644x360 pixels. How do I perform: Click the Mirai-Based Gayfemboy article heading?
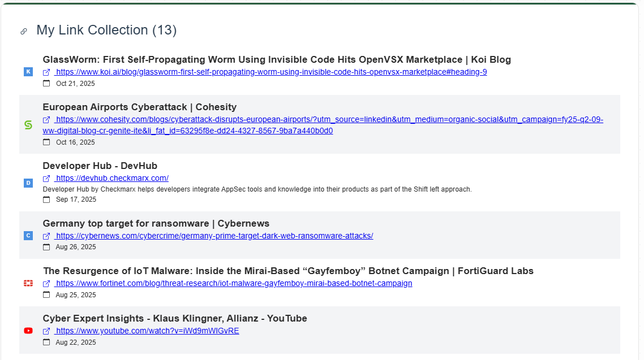287,271
